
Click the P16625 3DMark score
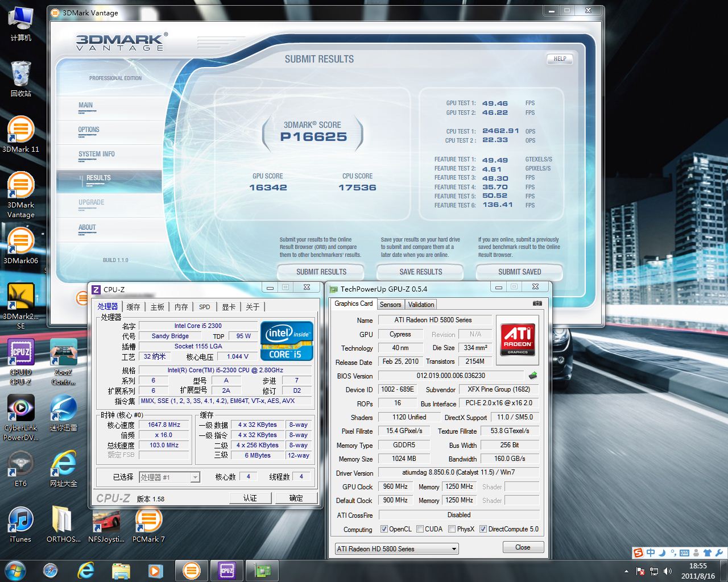(x=313, y=136)
